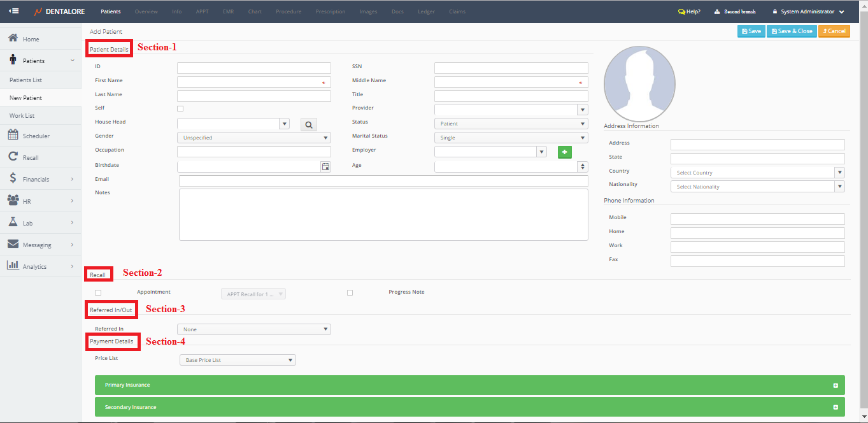The width and height of the screenshot is (868, 423).
Task: Select Patients List in the sidebar
Action: pyautogui.click(x=25, y=80)
